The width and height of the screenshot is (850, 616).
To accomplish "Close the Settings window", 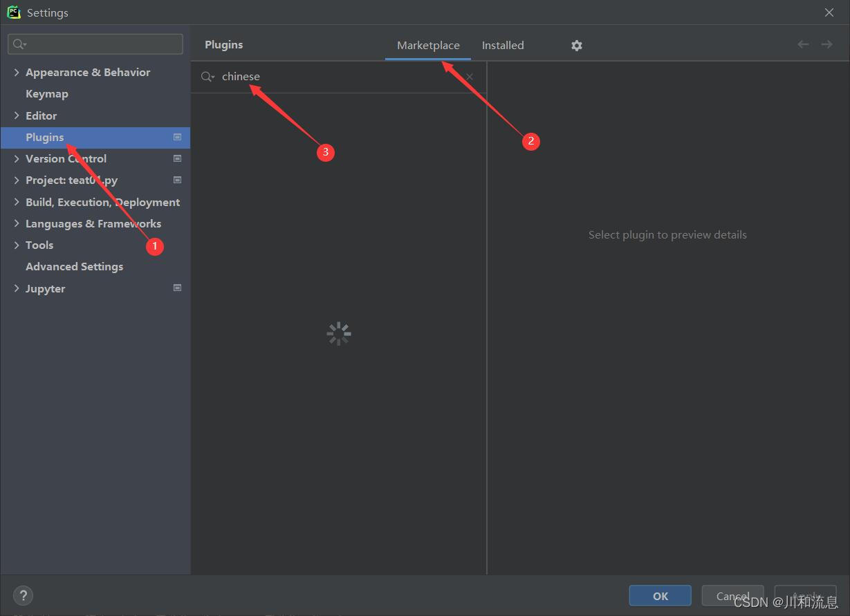I will pyautogui.click(x=829, y=12).
